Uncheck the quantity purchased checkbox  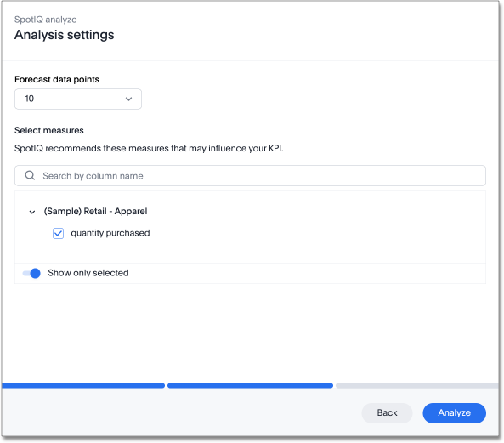coord(58,233)
